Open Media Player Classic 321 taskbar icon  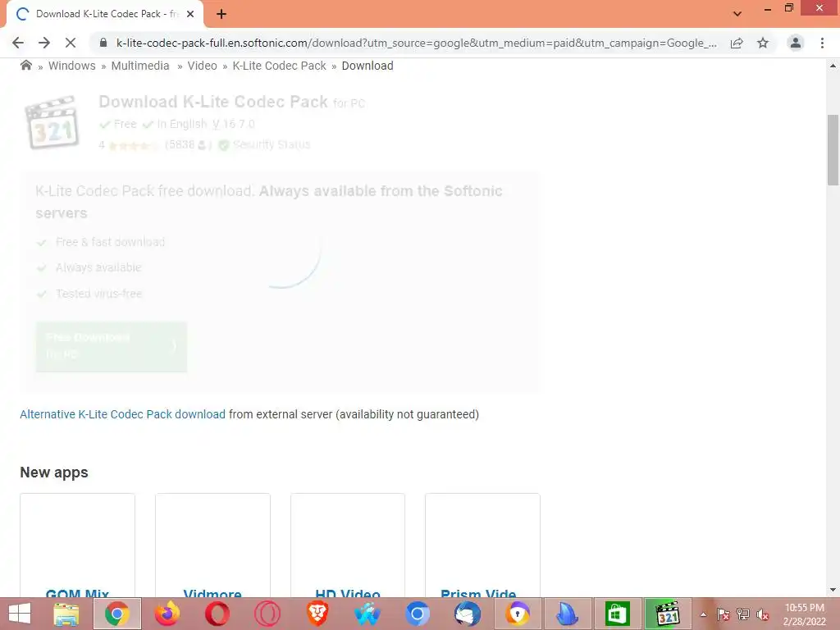tap(668, 614)
